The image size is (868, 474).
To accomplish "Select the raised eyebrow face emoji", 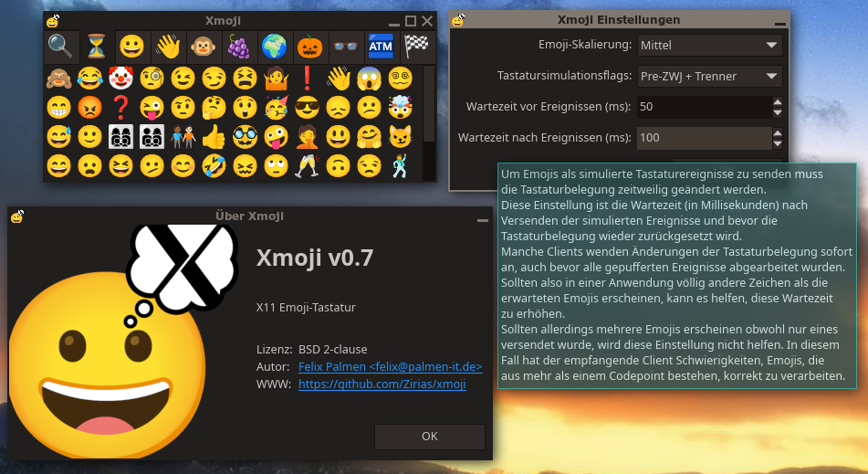I will (x=183, y=108).
